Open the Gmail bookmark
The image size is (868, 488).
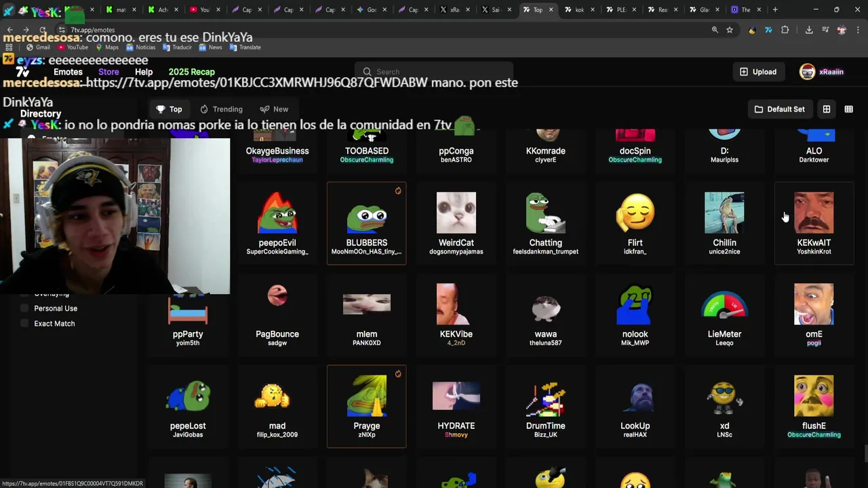pos(38,47)
